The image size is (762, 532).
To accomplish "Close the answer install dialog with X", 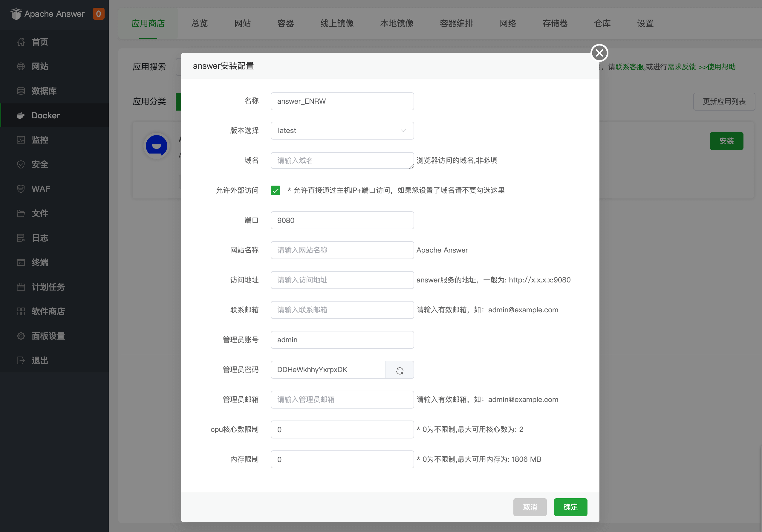I will click(x=599, y=53).
